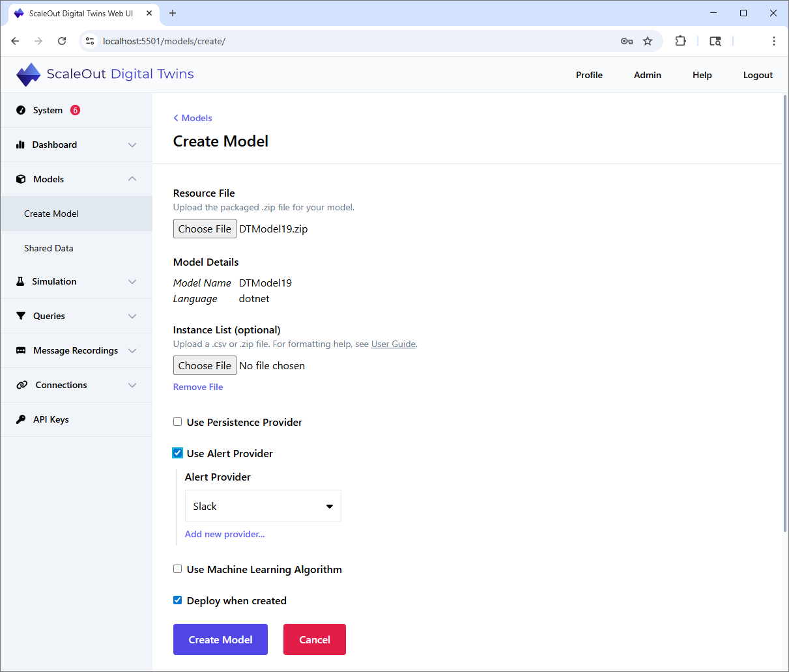The width and height of the screenshot is (789, 672).
Task: Click the tab favicon for ScaleOut Web UI
Action: (x=18, y=13)
